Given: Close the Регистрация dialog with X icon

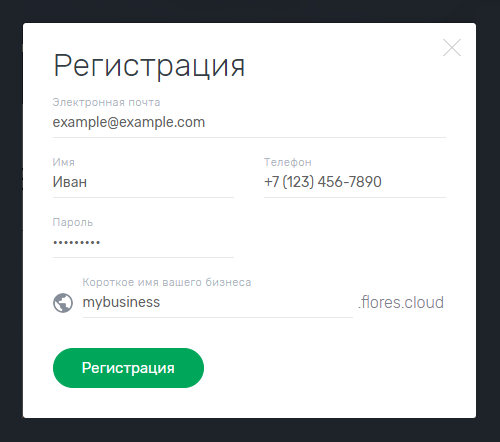Looking at the screenshot, I should 452,48.
